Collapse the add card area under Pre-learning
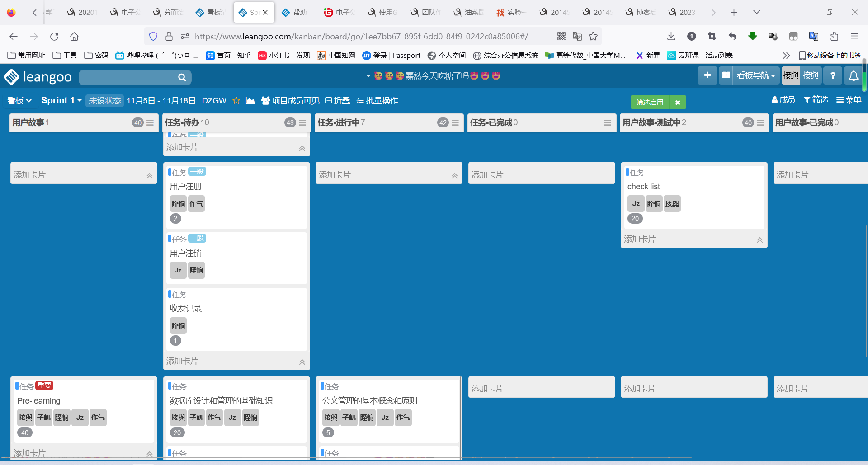This screenshot has height=465, width=868. click(149, 453)
